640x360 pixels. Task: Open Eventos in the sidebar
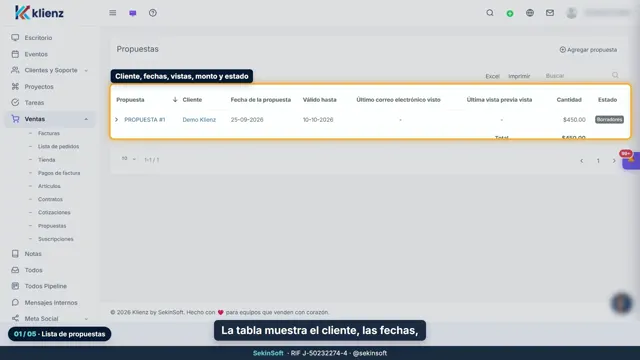pos(36,54)
